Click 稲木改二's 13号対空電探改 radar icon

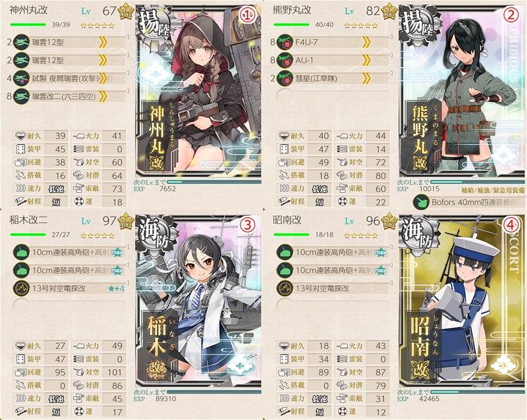pyautogui.click(x=21, y=288)
